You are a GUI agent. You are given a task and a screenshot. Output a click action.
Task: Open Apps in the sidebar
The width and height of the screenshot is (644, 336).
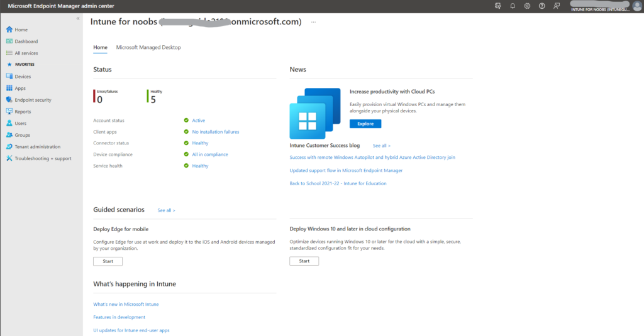20,88
